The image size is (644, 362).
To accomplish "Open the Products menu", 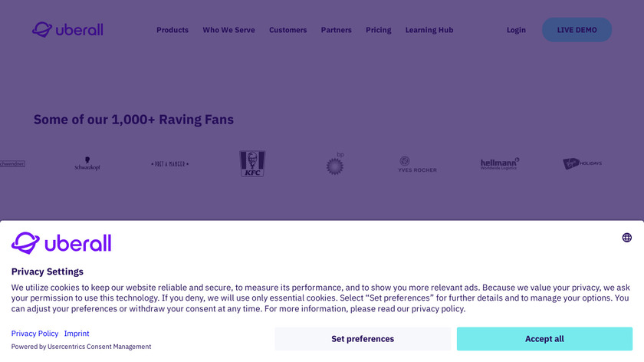I will click(x=172, y=30).
